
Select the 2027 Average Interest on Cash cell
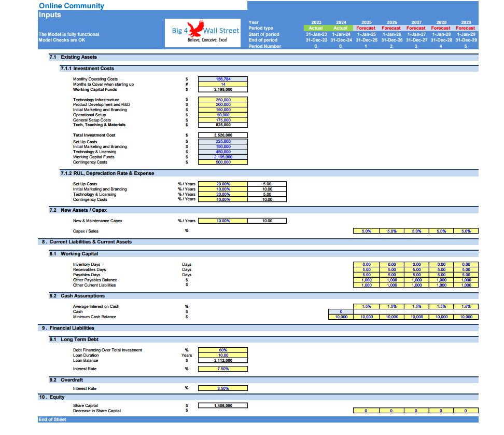[x=416, y=307]
